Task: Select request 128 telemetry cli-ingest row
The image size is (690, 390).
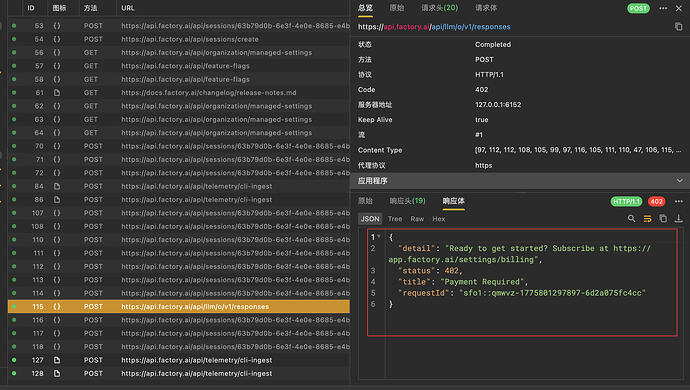Action: point(179,373)
